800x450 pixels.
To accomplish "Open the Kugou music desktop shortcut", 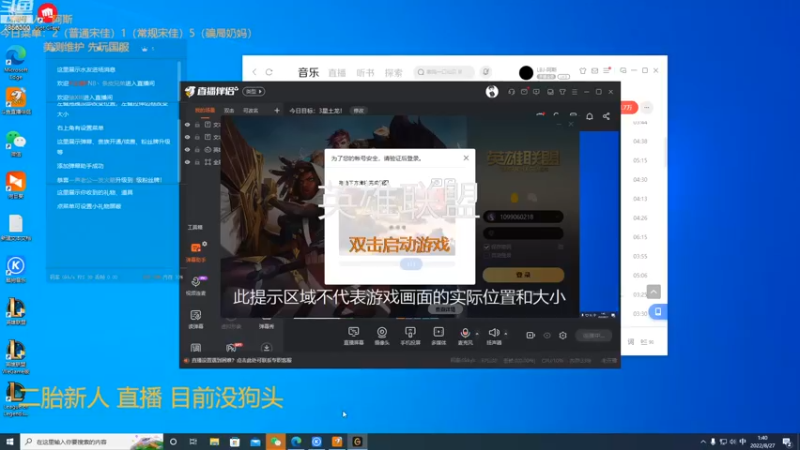I will [x=16, y=269].
